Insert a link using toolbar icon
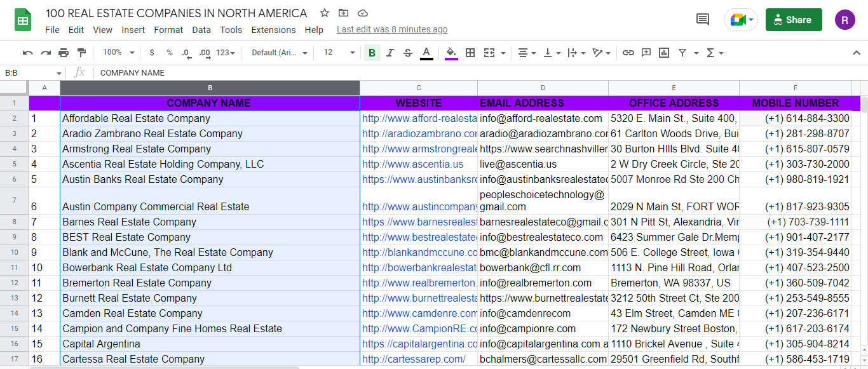The height and width of the screenshot is (369, 868). click(628, 53)
